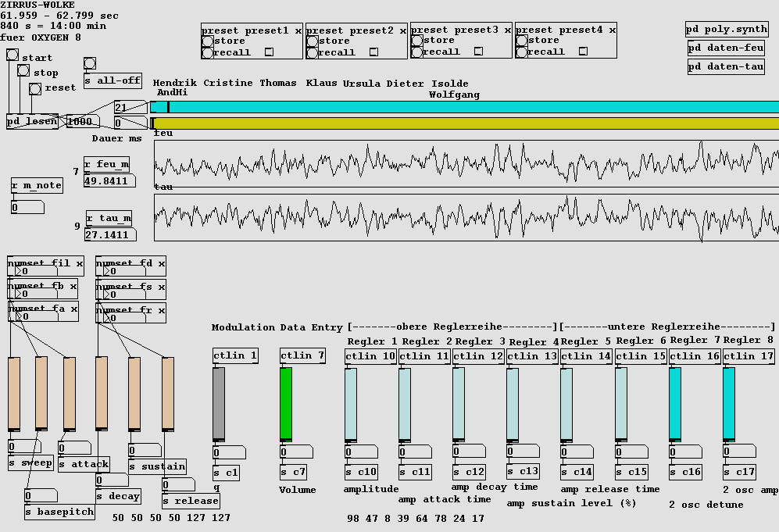The image size is (779, 532).
Task: Click preset2 recall bang
Action: coord(313,52)
